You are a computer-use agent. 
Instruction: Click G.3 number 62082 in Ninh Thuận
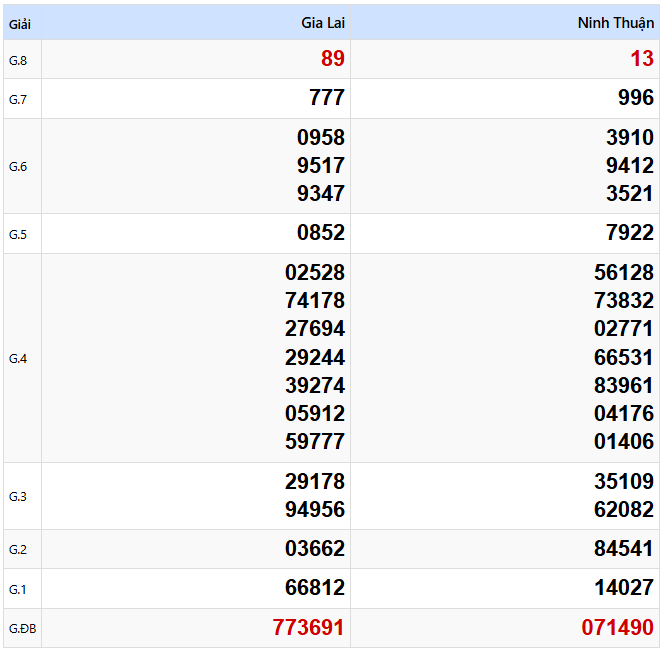tap(624, 510)
